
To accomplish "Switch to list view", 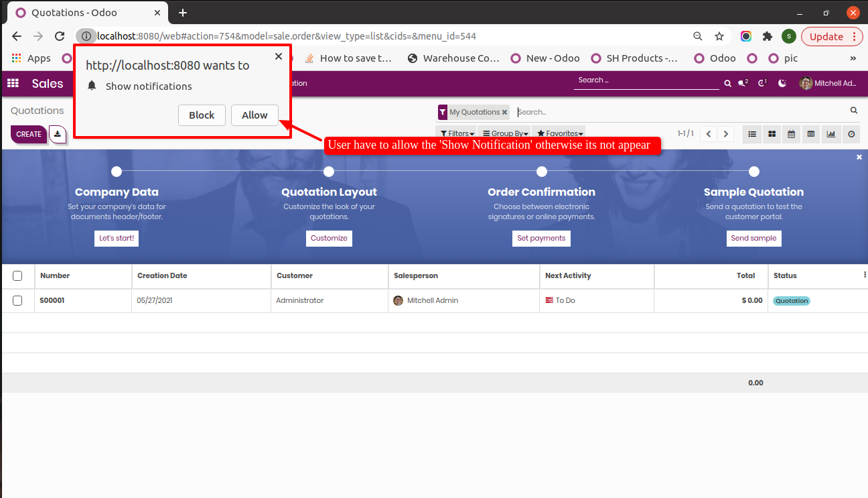I will coord(752,134).
